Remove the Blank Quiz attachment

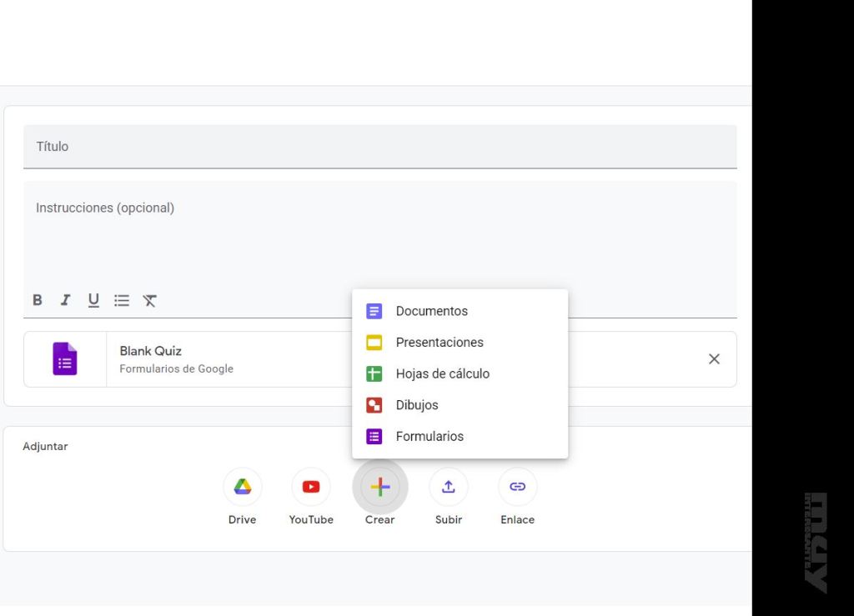[714, 359]
